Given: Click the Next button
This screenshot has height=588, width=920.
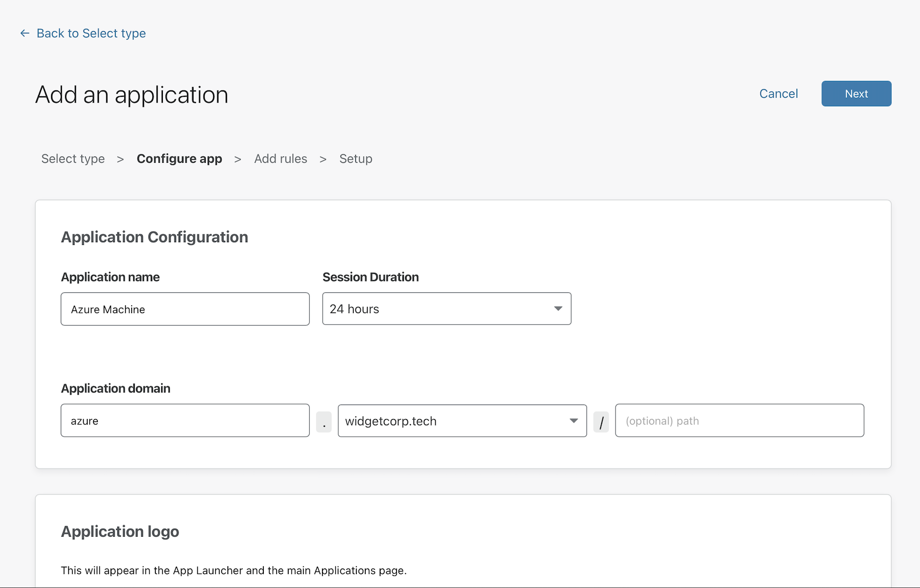Looking at the screenshot, I should click(x=855, y=94).
